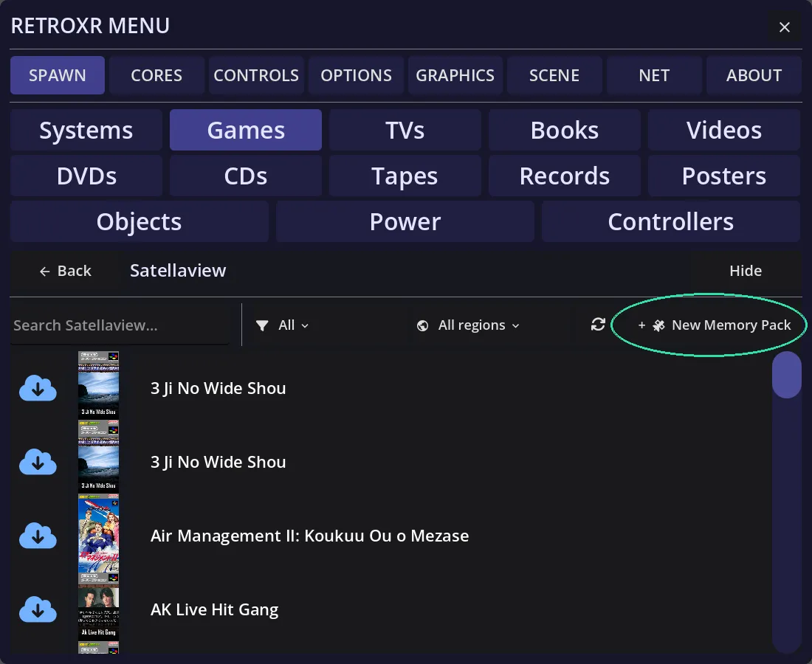Click the globe icon for regions
The height and width of the screenshot is (664, 812).
[422, 325]
